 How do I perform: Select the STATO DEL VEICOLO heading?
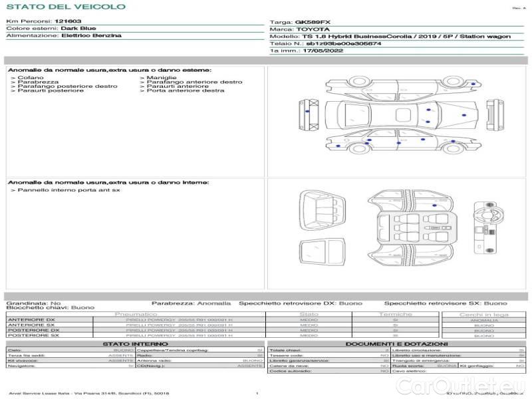pyautogui.click(x=65, y=7)
